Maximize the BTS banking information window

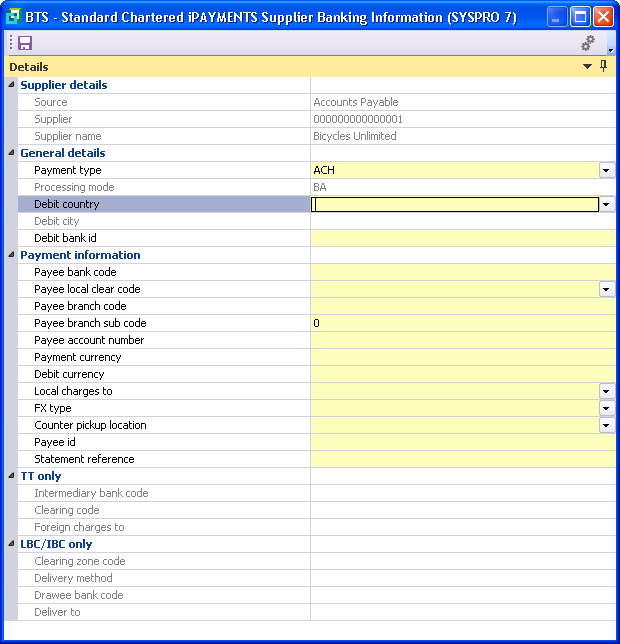pyautogui.click(x=580, y=17)
